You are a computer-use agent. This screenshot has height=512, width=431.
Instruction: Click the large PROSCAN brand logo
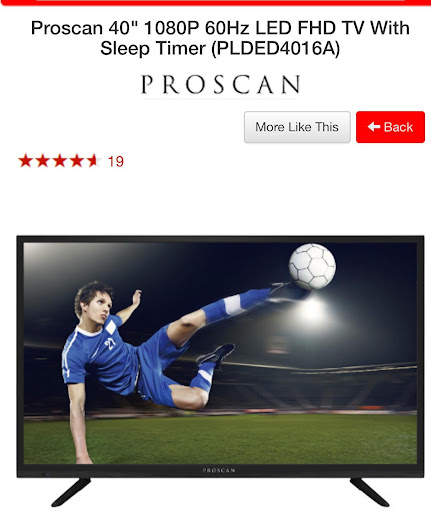[x=220, y=85]
